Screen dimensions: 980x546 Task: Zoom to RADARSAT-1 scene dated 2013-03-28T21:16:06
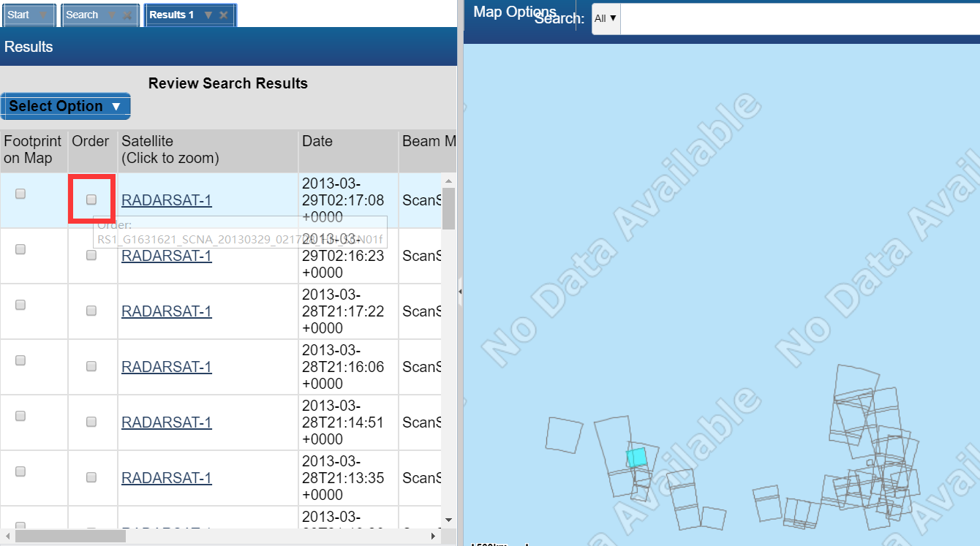point(167,367)
